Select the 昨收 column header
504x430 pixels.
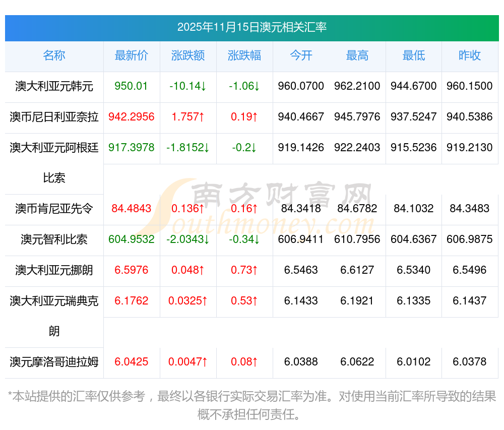(470, 55)
